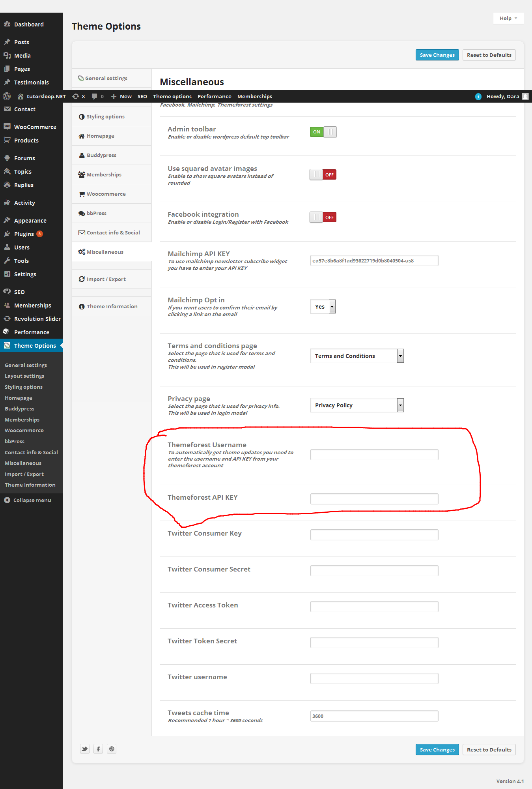Click bottom Reset to Defaults button
Viewport: 532px width, 789px height.
point(489,750)
